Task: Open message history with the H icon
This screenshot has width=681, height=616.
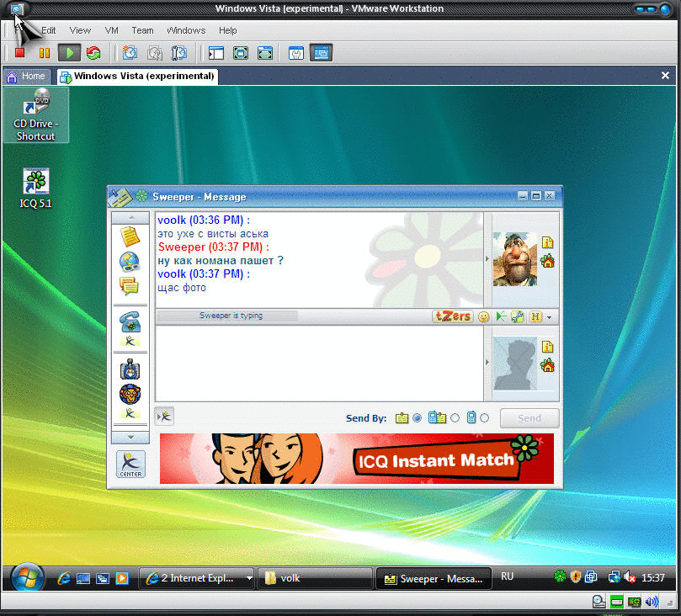Action: click(x=535, y=317)
